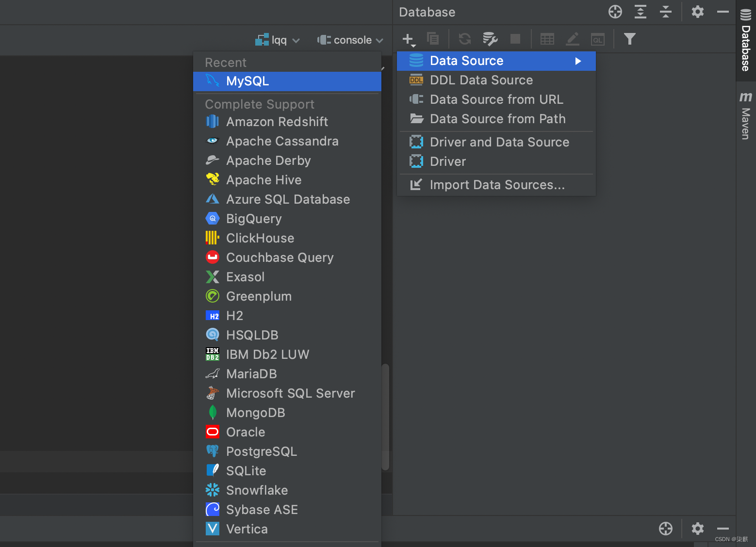Select Oracle data source
Screen dimensions: 756x547
click(x=287, y=432)
